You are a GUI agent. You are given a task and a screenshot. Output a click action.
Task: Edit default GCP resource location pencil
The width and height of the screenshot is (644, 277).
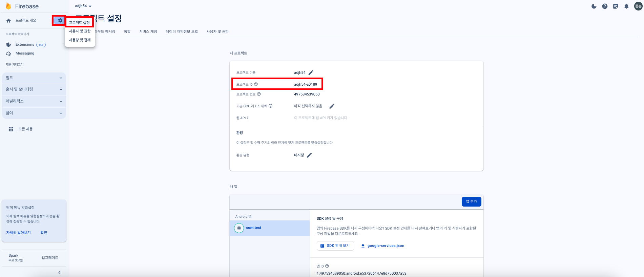pyautogui.click(x=332, y=106)
